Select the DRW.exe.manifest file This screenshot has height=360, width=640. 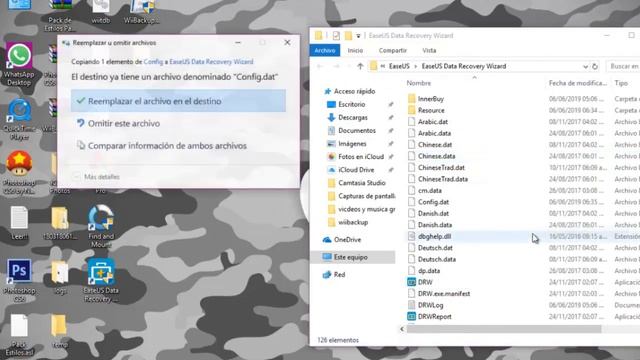[x=444, y=293]
